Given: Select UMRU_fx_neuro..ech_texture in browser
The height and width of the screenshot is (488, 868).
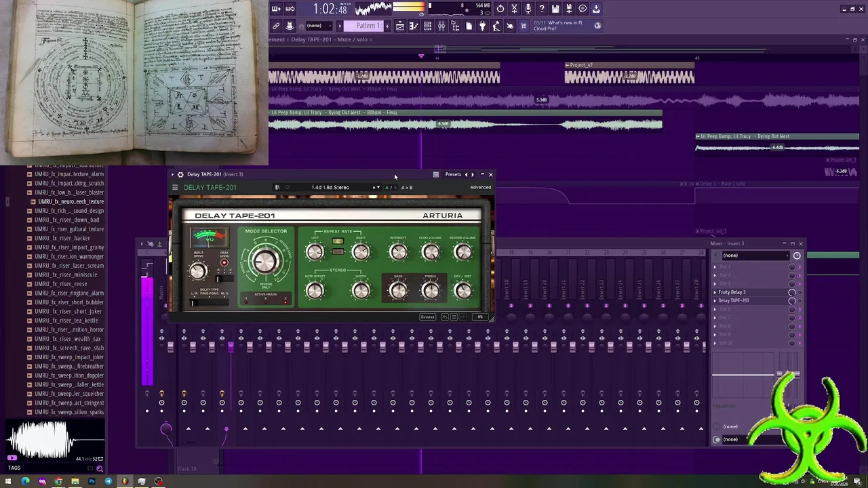Looking at the screenshot, I should [71, 202].
